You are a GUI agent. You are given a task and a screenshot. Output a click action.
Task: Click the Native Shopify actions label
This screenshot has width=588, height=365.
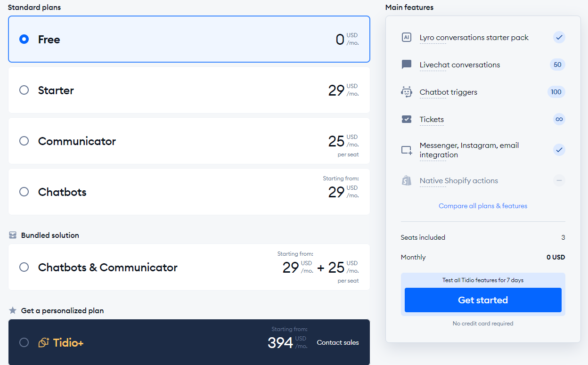pyautogui.click(x=459, y=180)
